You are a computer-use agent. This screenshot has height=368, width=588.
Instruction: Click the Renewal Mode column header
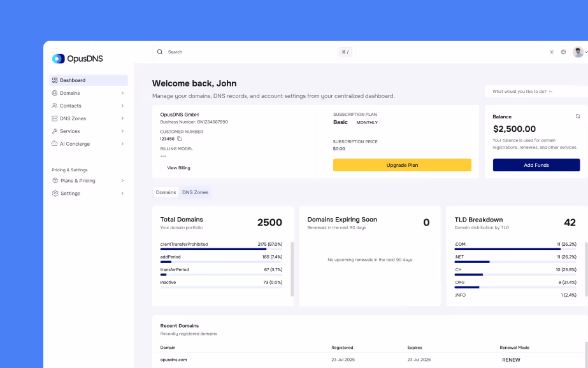click(x=514, y=348)
